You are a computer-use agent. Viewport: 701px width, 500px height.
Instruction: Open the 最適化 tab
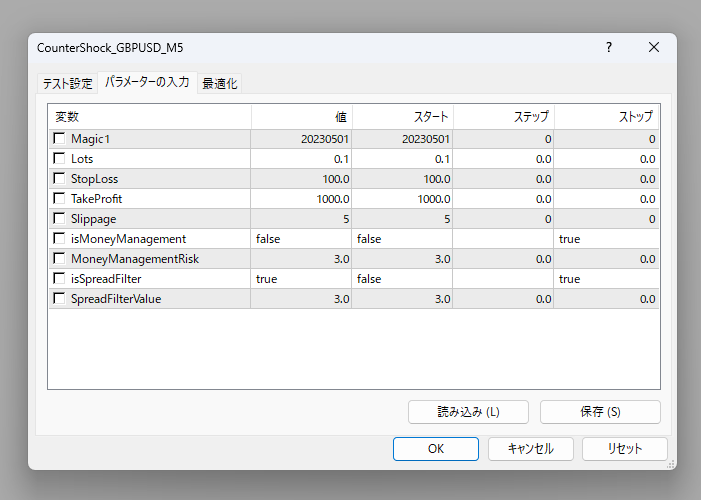pyautogui.click(x=220, y=83)
